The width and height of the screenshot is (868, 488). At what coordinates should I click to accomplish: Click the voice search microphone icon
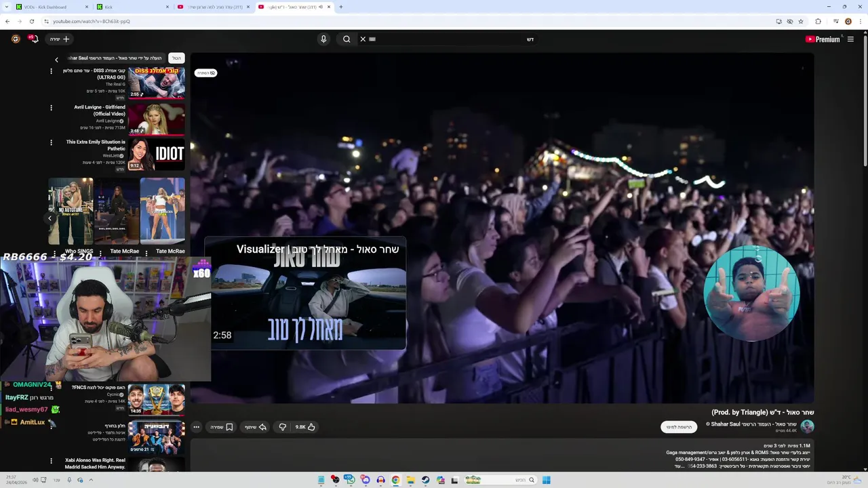tap(323, 39)
